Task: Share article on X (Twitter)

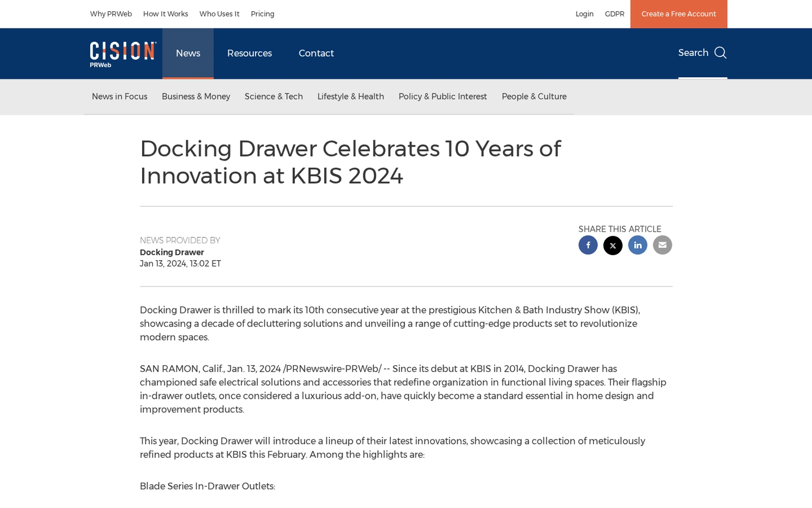Action: pos(613,245)
